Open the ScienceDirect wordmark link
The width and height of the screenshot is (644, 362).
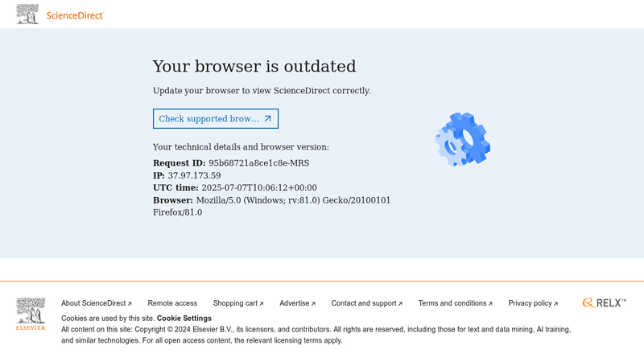75,15
